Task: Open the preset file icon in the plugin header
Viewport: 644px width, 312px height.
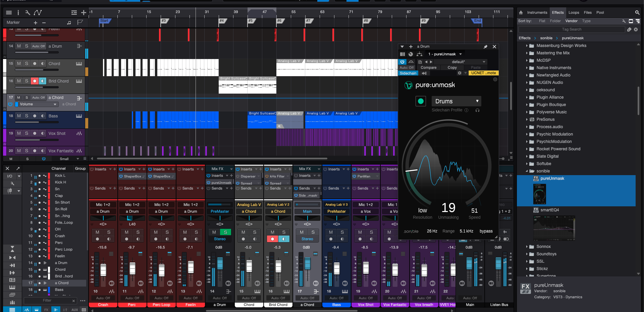Action: [x=420, y=62]
